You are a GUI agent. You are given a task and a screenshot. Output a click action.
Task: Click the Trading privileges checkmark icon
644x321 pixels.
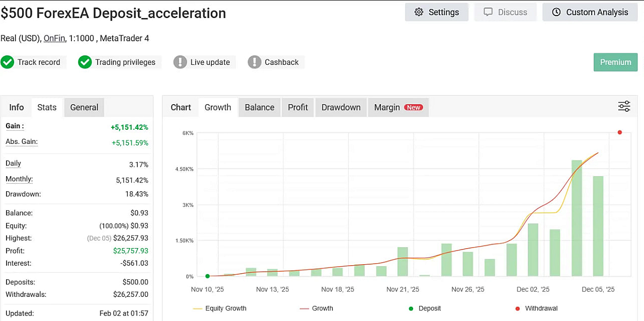point(85,62)
